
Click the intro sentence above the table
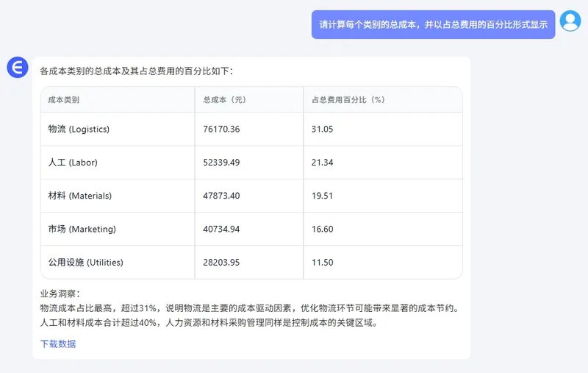click(x=136, y=71)
